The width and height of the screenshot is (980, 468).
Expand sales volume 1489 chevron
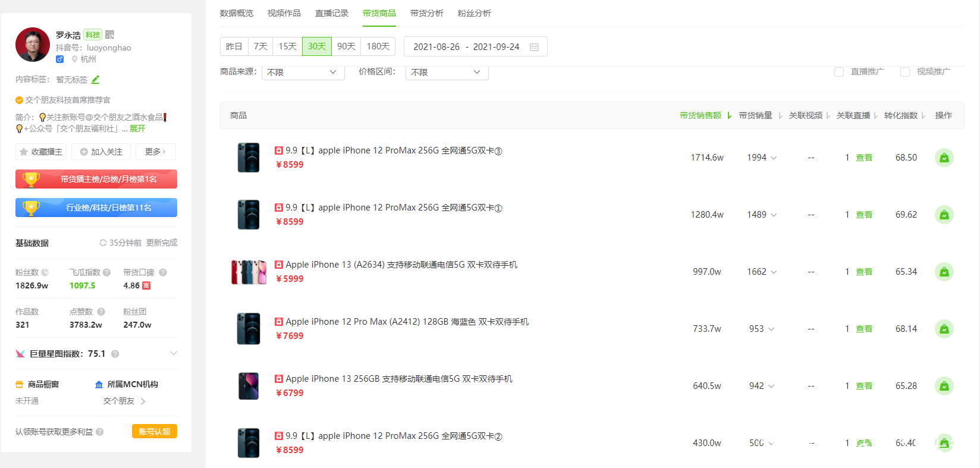click(x=774, y=215)
